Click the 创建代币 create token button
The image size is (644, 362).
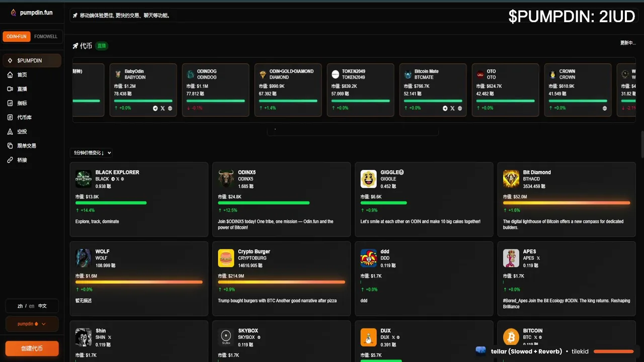[x=32, y=348]
